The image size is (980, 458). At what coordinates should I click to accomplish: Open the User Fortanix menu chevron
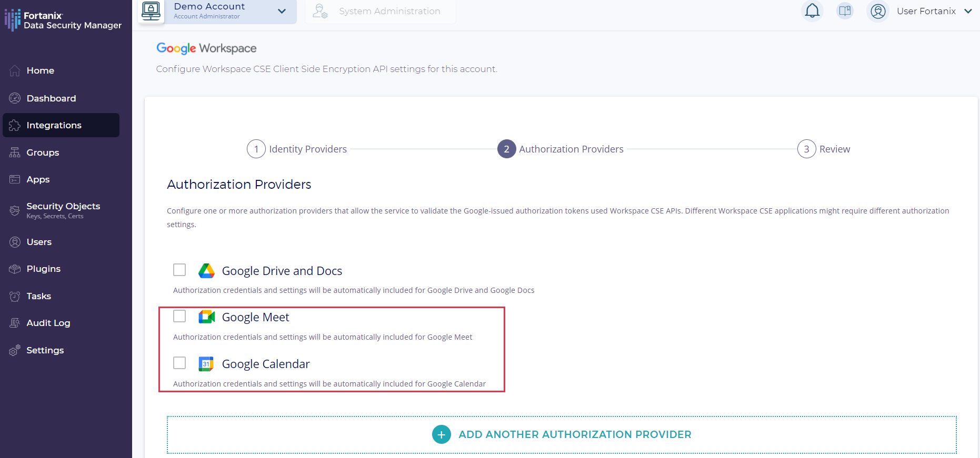click(x=968, y=11)
